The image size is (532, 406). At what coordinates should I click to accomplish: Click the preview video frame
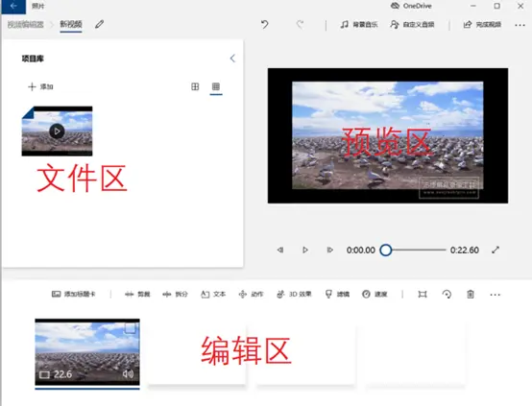click(x=388, y=135)
